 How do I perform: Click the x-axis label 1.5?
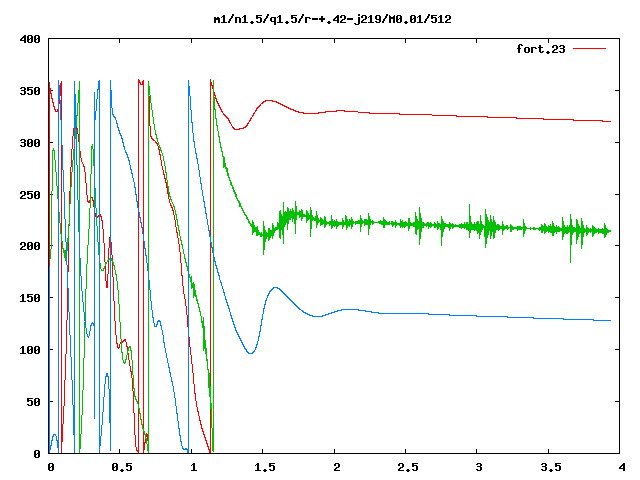[264, 467]
